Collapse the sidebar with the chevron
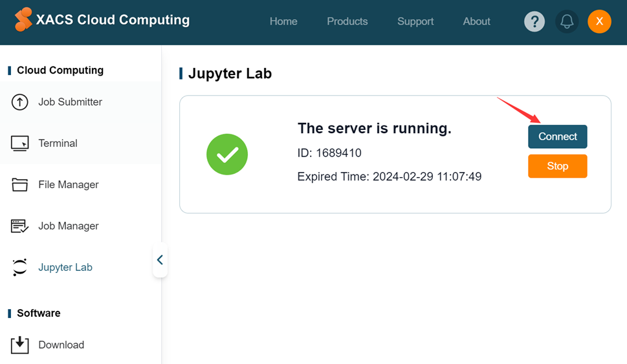 160,260
